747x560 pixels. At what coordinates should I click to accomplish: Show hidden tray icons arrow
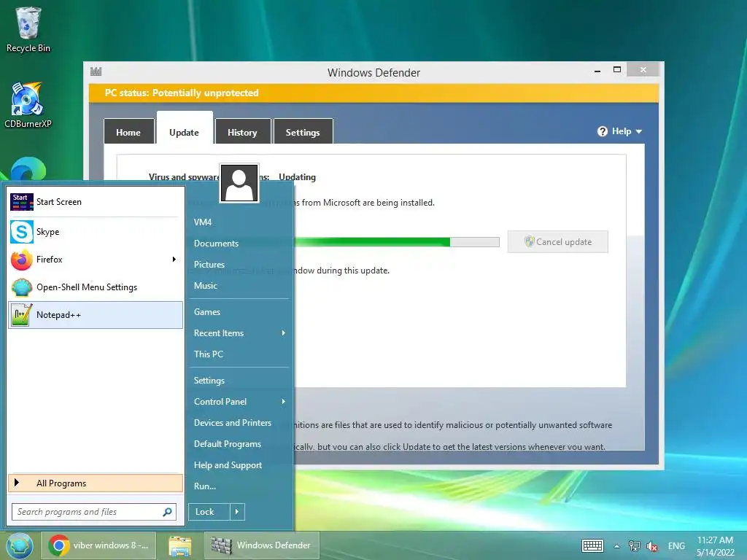pyautogui.click(x=616, y=546)
